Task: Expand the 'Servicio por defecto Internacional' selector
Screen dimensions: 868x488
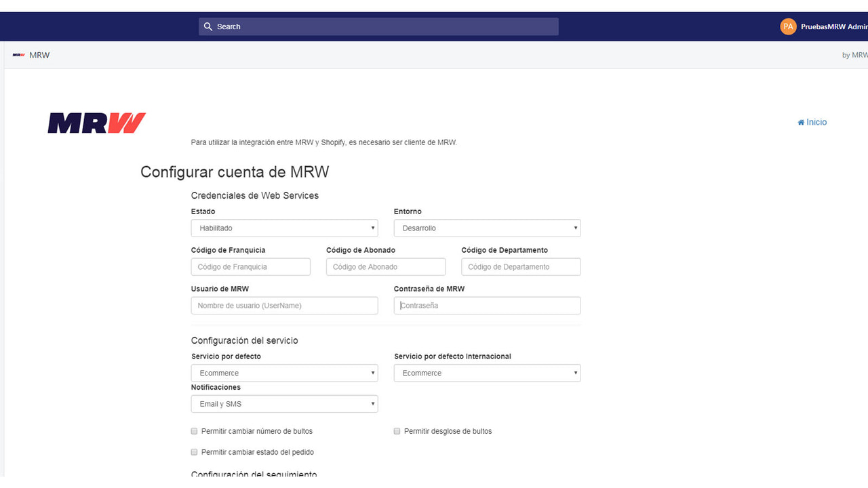Action: point(487,373)
